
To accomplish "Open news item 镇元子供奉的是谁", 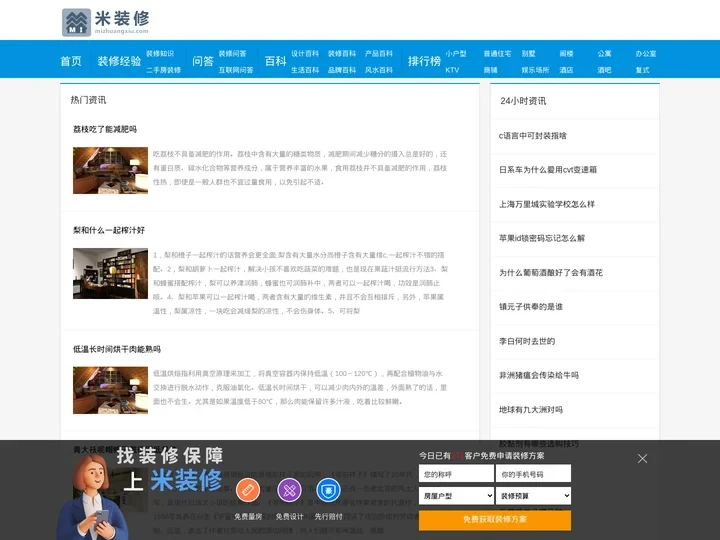I will click(x=531, y=306).
